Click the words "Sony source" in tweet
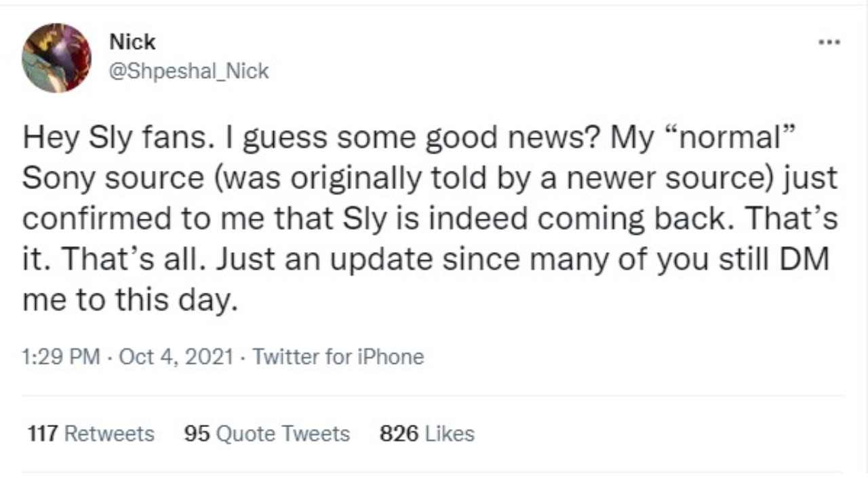 click(x=113, y=178)
